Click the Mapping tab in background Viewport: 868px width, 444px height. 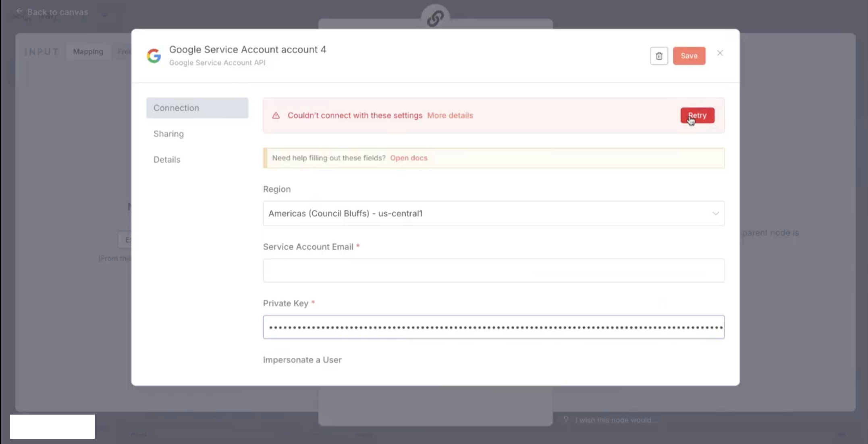(x=88, y=52)
